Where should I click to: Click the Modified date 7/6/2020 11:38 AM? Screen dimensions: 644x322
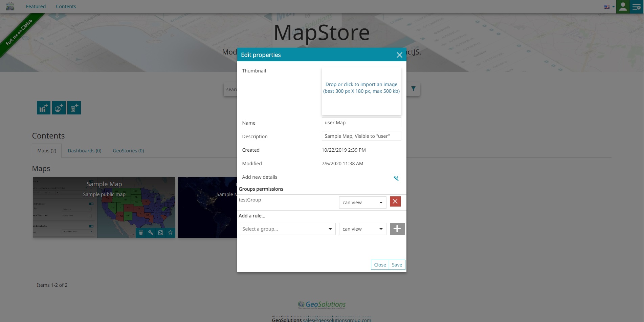[x=342, y=164]
